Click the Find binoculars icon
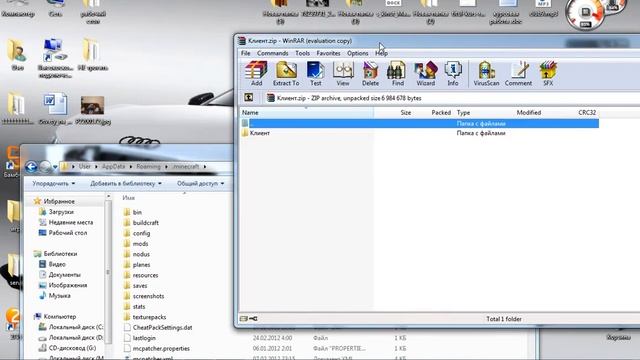 pos(398,73)
